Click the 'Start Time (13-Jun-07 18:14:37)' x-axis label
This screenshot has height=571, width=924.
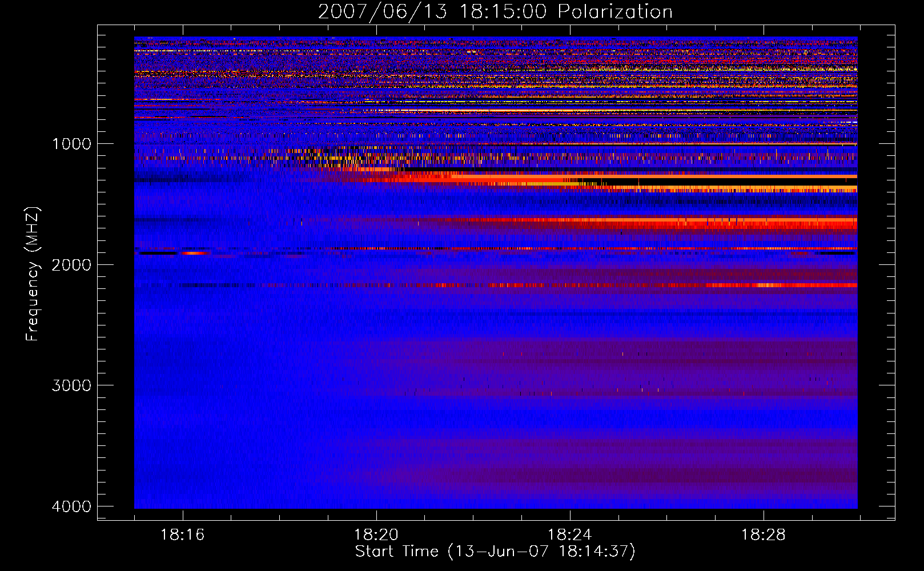point(495,552)
